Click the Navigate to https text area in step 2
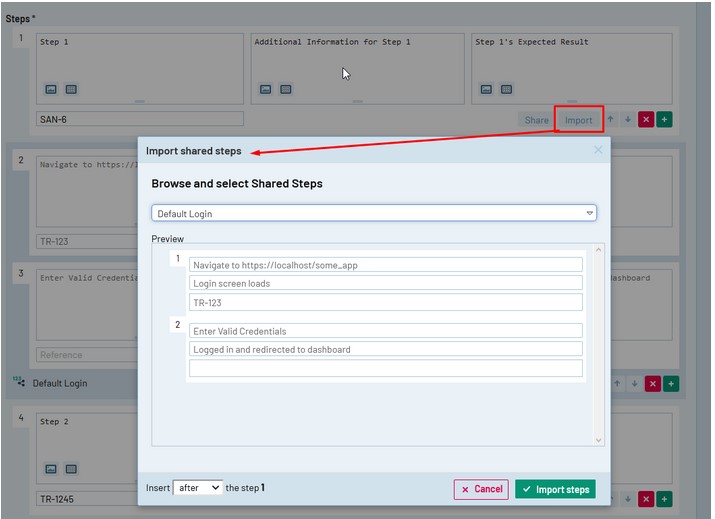Viewport: 715px width, 519px height. (x=87, y=192)
